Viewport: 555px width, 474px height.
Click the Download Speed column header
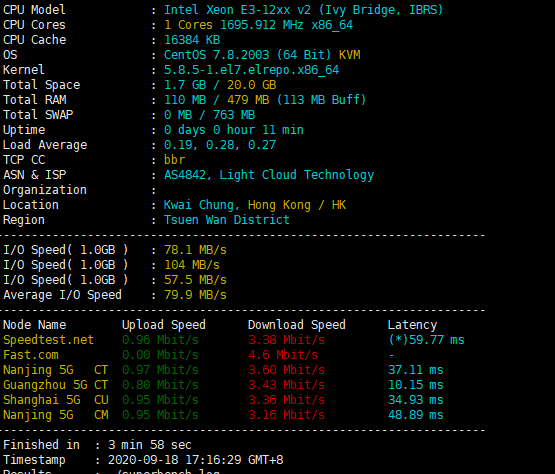[297, 325]
